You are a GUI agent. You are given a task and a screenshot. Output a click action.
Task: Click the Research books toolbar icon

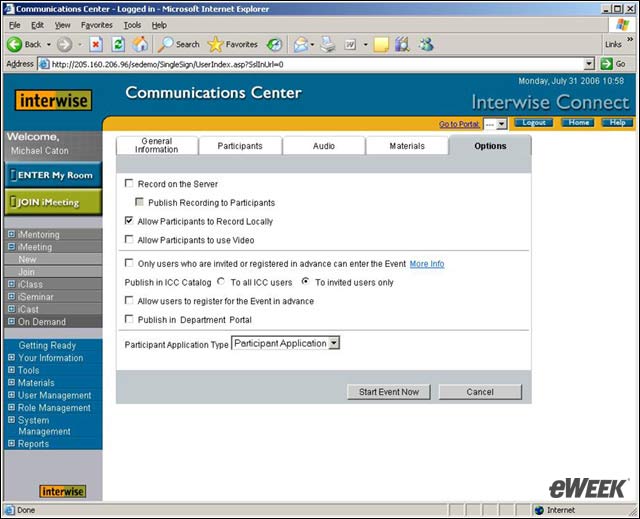tap(402, 44)
